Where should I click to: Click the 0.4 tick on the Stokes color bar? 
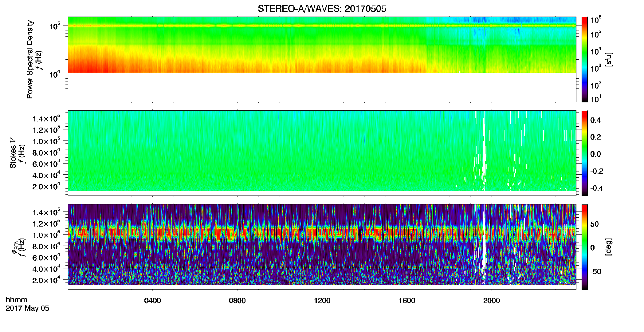(595, 120)
